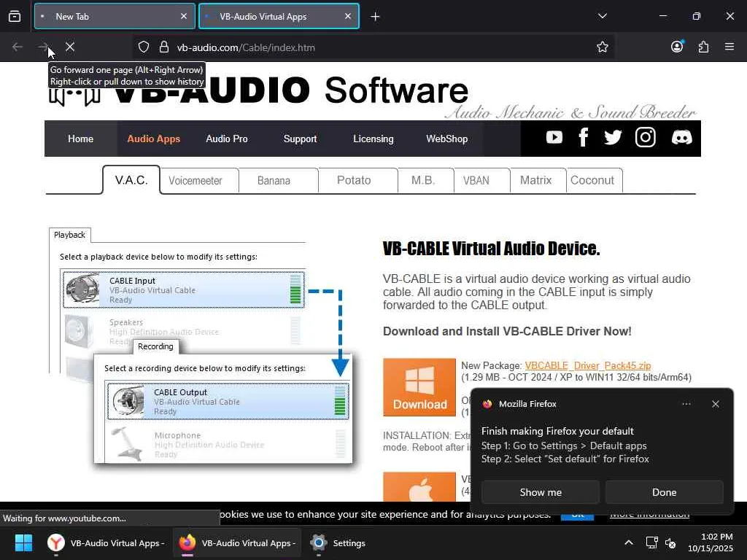The height and width of the screenshot is (560, 747).
Task: Open Licensing navigation item
Action: (x=373, y=139)
